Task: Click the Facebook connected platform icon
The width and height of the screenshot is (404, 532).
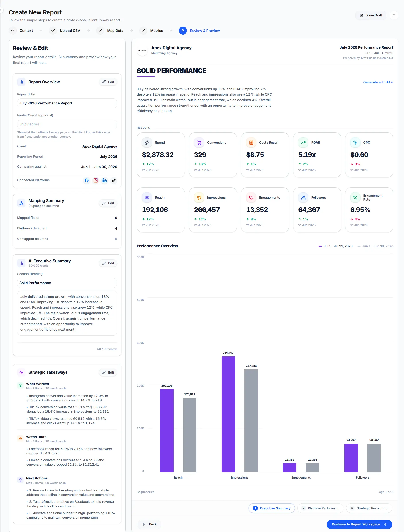Action: pos(86,180)
